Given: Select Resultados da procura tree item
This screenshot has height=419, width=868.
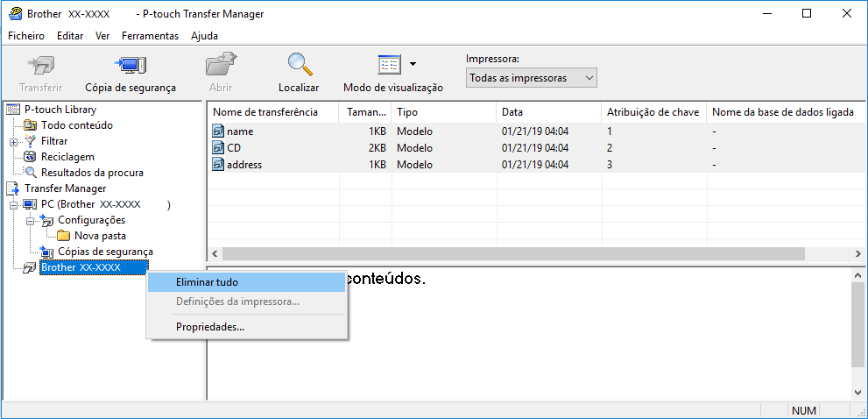Looking at the screenshot, I should click(92, 173).
